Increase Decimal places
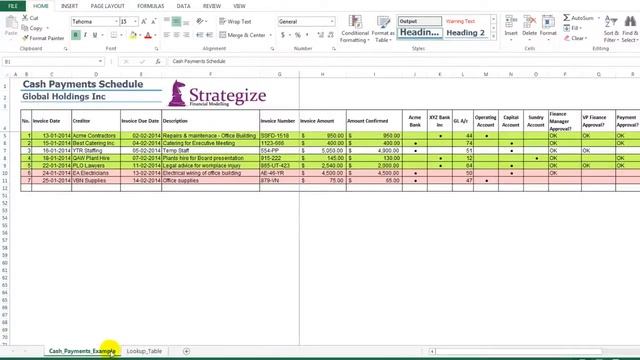The width and height of the screenshot is (640, 360). pos(320,35)
